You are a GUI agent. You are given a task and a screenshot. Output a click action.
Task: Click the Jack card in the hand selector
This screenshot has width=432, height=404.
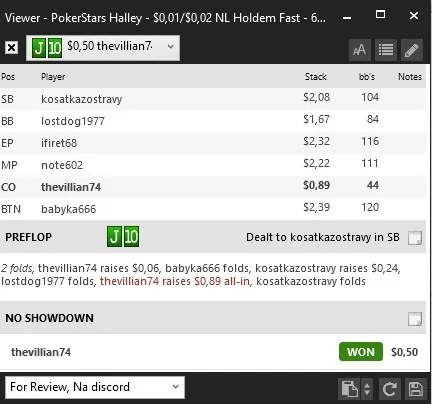coord(39,48)
